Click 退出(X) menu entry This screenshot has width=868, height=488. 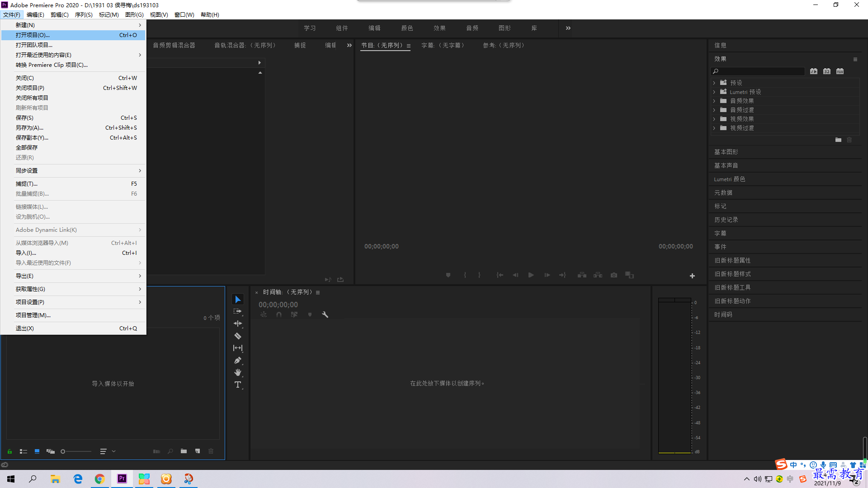pos(73,328)
